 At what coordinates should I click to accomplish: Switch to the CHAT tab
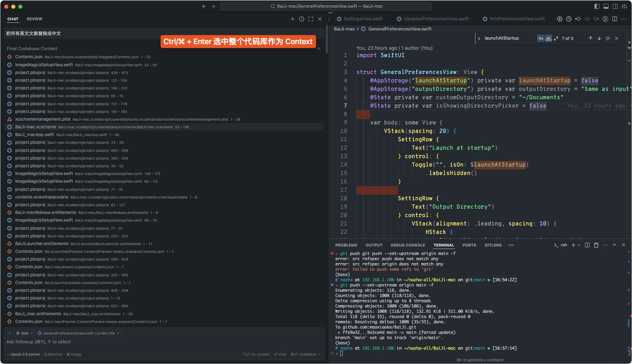pyautogui.click(x=13, y=19)
